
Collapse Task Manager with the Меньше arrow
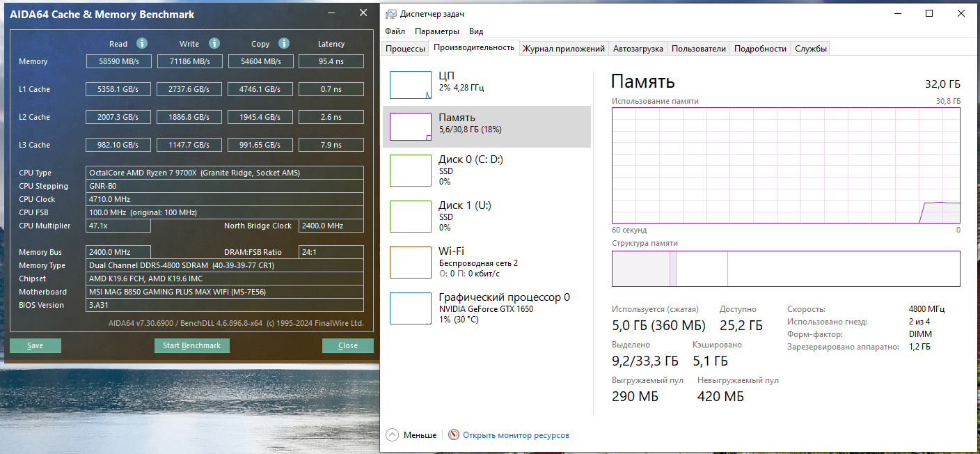pos(392,435)
